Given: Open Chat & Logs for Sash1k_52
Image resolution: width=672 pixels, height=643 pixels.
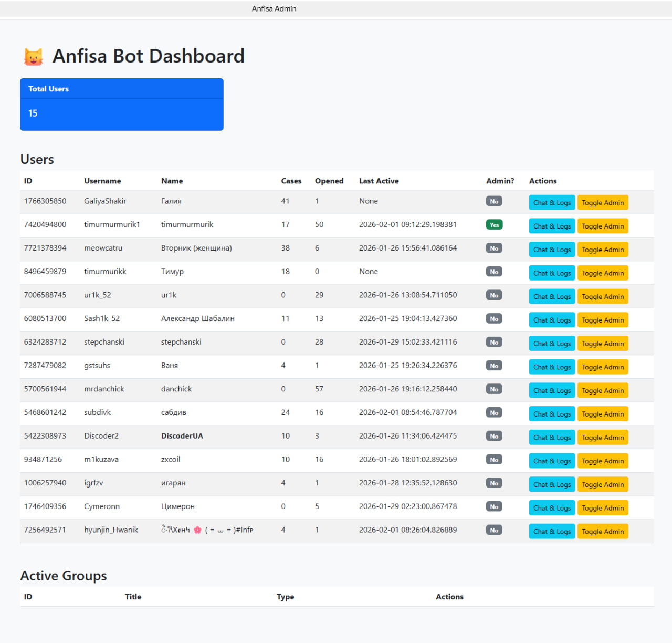Looking at the screenshot, I should coord(552,320).
